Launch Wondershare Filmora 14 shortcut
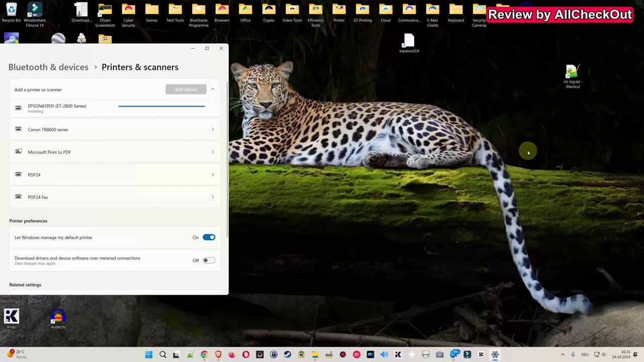The width and height of the screenshot is (644, 362). tap(35, 15)
